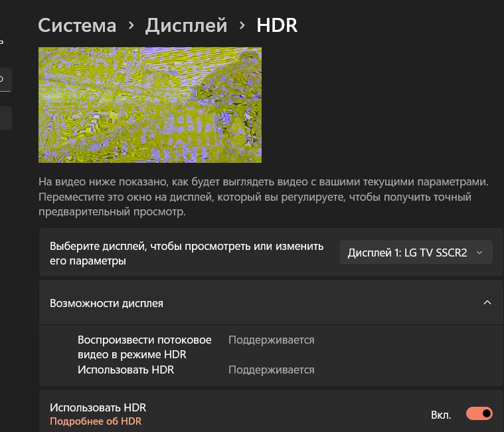Click the Использовать HDR capability row label

click(x=126, y=370)
